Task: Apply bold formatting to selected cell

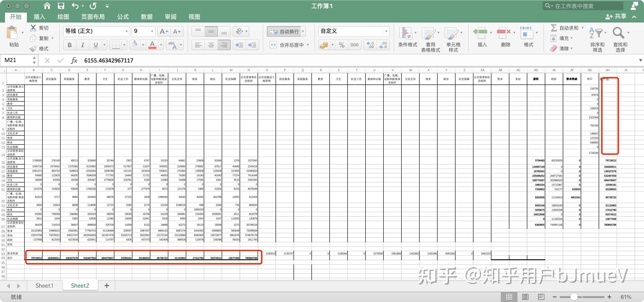Action: click(x=69, y=45)
